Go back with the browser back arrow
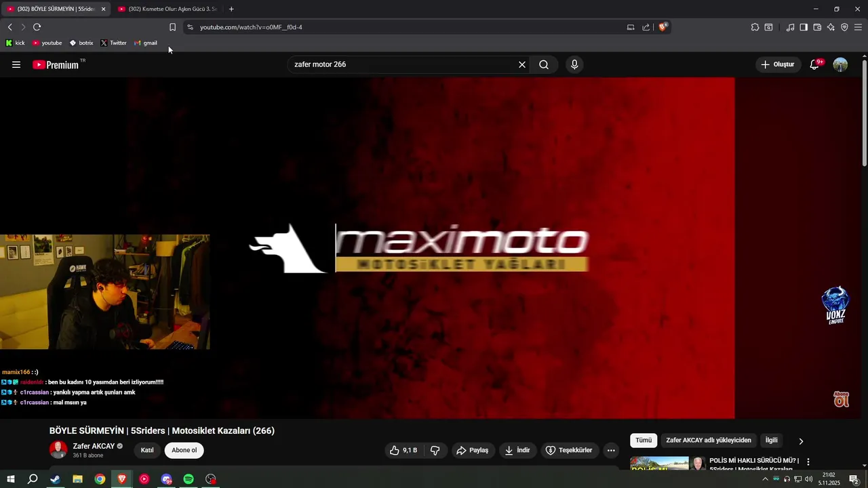The width and height of the screenshot is (868, 488). 9,27
